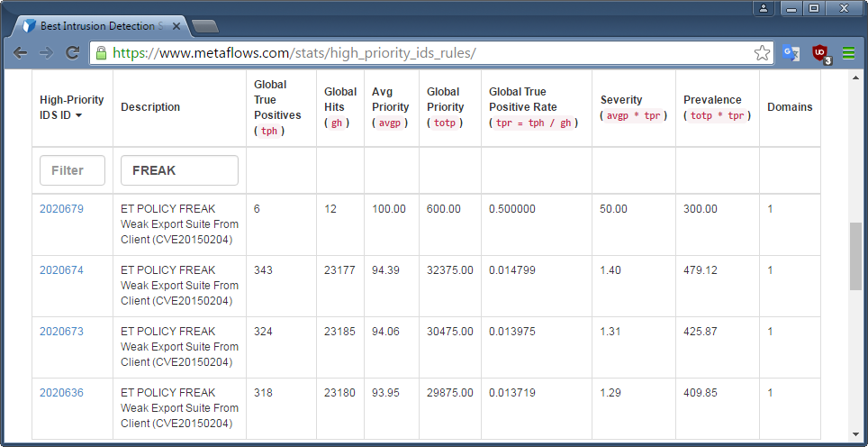Sort by Global Hits column header

pyautogui.click(x=340, y=107)
